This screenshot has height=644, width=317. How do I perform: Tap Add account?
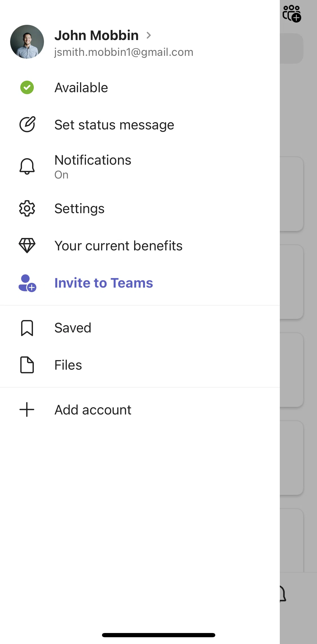pyautogui.click(x=93, y=410)
